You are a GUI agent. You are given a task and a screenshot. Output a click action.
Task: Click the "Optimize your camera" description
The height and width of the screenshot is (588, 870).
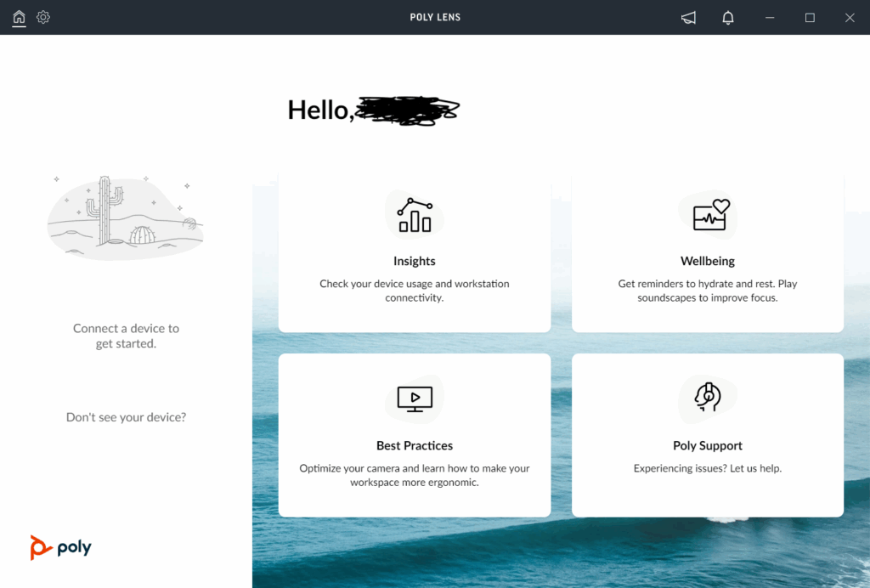[x=415, y=475]
